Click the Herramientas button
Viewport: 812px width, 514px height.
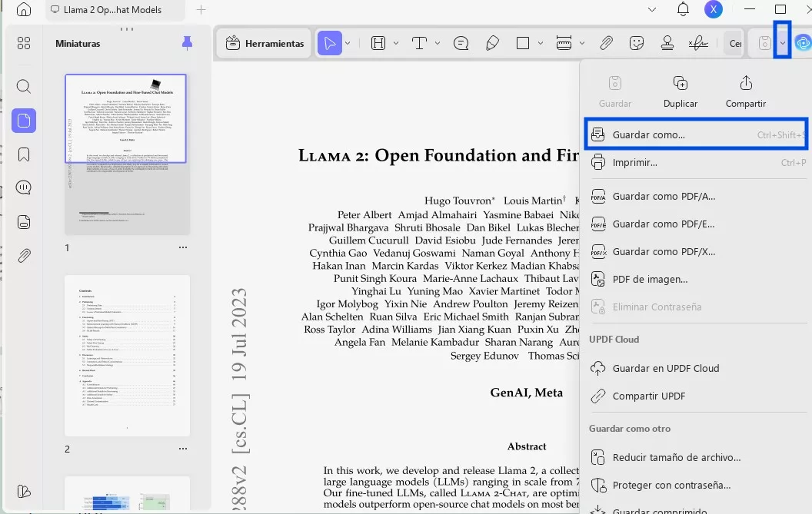tap(265, 44)
